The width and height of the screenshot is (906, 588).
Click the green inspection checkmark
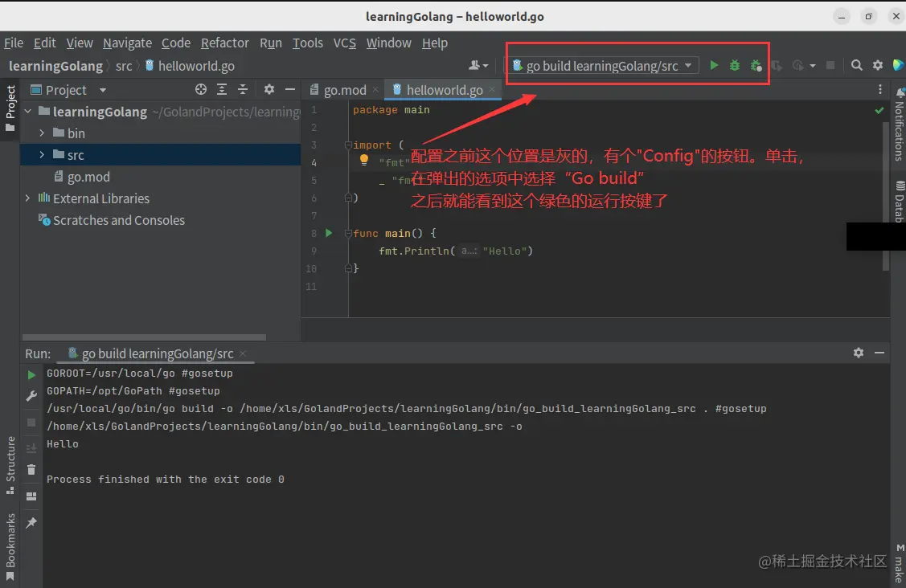tap(879, 110)
